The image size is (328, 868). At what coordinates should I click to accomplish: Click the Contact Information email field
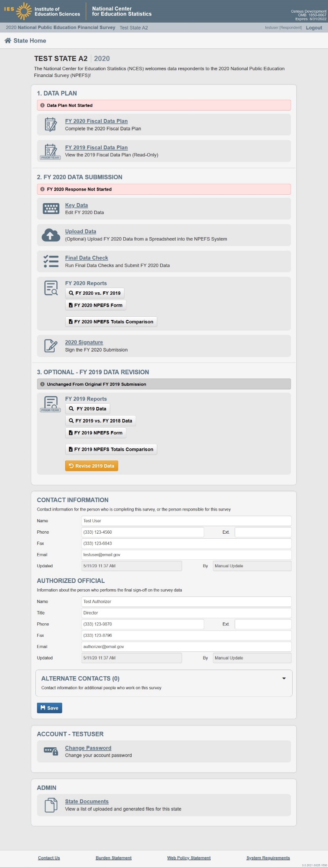pos(186,555)
